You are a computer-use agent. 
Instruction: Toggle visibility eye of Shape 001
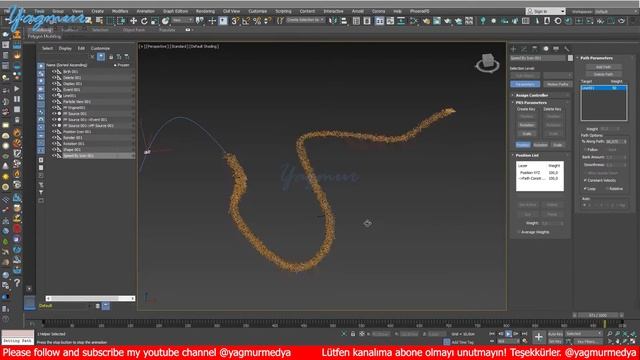click(53, 150)
